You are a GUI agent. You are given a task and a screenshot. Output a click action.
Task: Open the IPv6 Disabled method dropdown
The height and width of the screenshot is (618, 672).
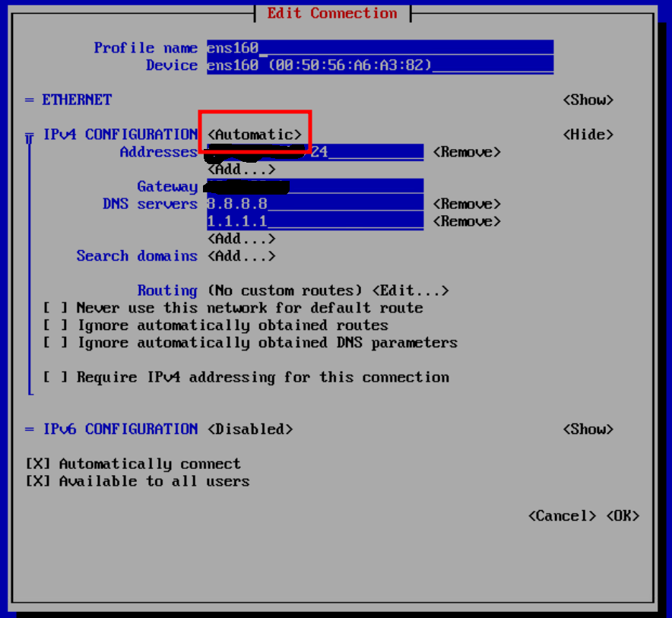(250, 429)
